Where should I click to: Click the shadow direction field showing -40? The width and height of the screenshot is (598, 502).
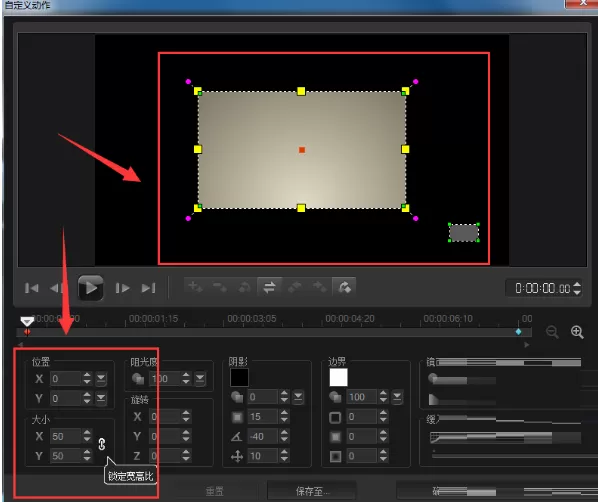[x=263, y=436]
